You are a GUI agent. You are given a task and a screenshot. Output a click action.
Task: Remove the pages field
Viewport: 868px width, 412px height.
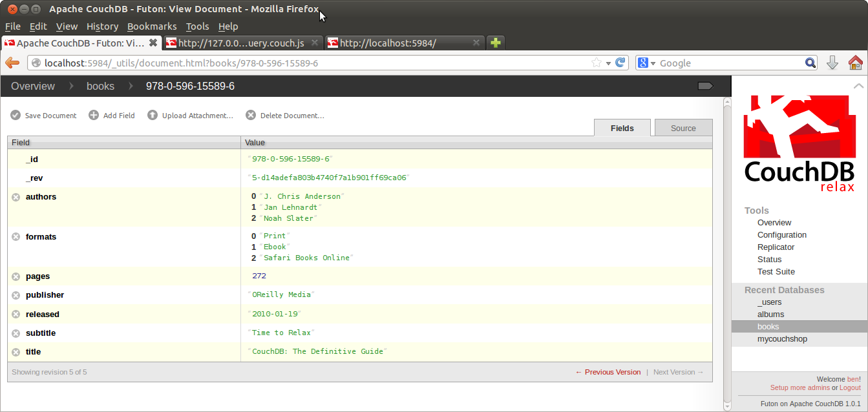coord(16,276)
